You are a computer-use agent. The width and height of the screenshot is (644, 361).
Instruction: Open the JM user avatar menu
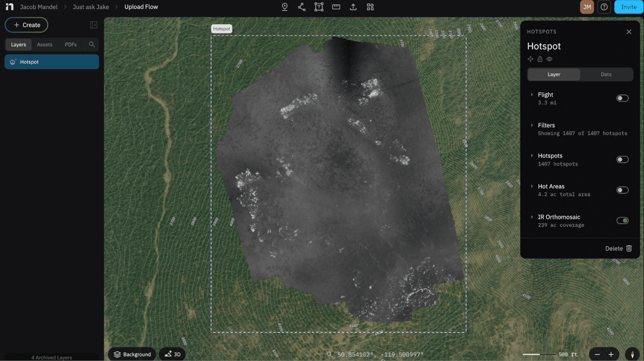click(x=587, y=7)
